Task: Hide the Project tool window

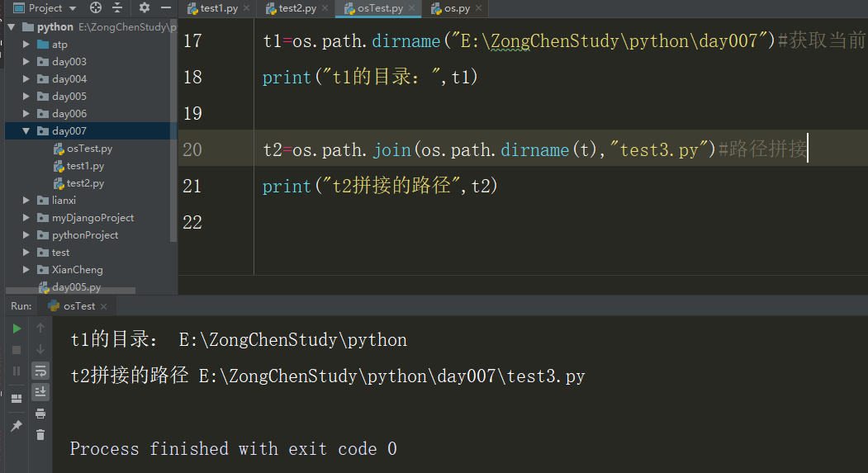Action: point(165,8)
